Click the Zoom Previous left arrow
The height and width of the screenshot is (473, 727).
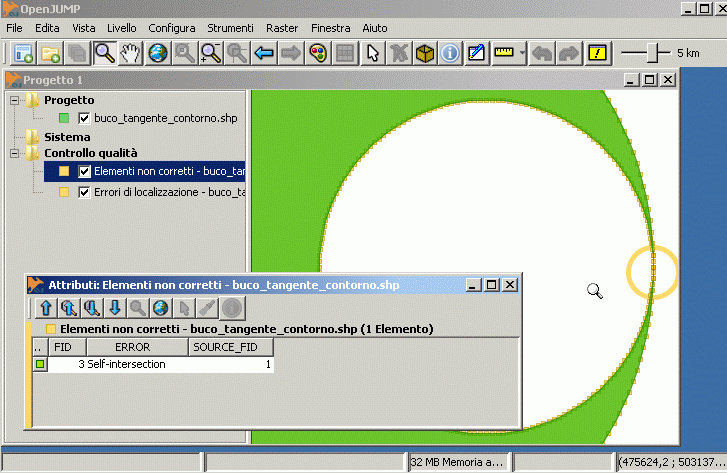pyautogui.click(x=265, y=53)
